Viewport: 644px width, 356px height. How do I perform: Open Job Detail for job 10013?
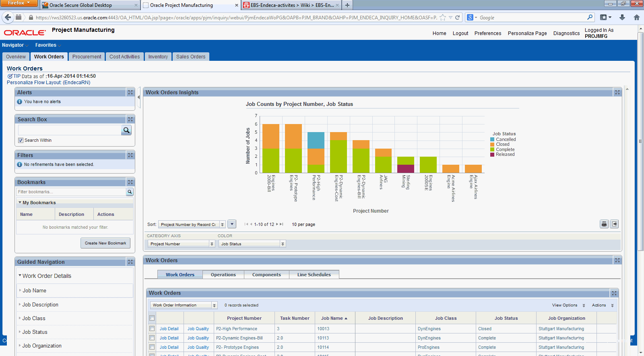tap(169, 329)
